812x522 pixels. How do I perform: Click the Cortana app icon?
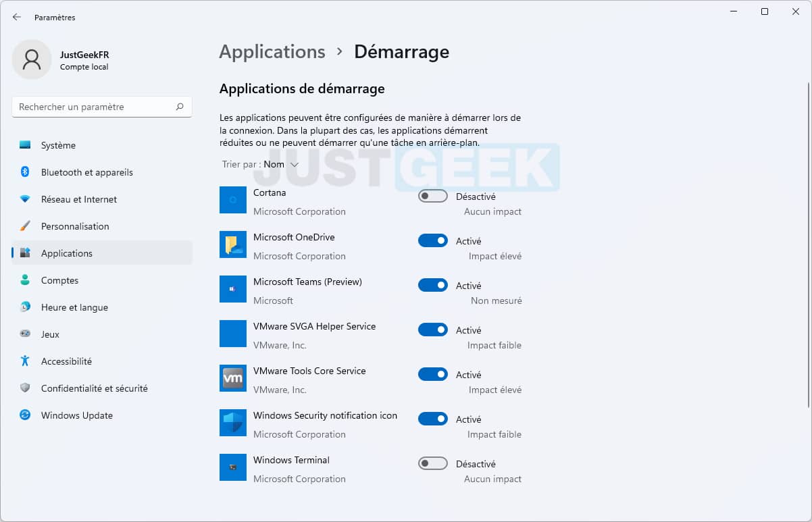233,200
